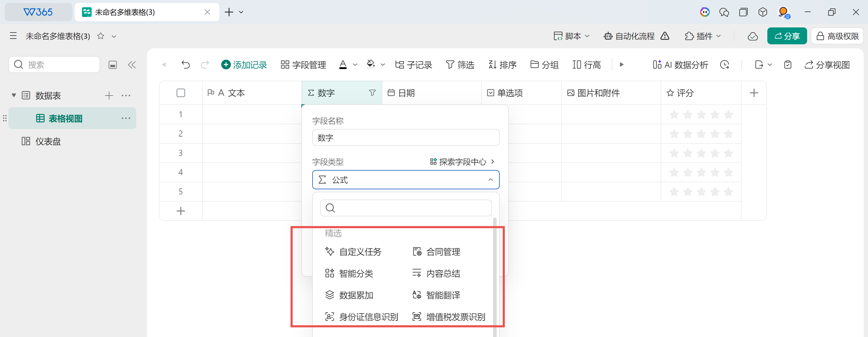Select 智能分类 field type option
This screenshot has height=337, width=868.
(x=356, y=273)
